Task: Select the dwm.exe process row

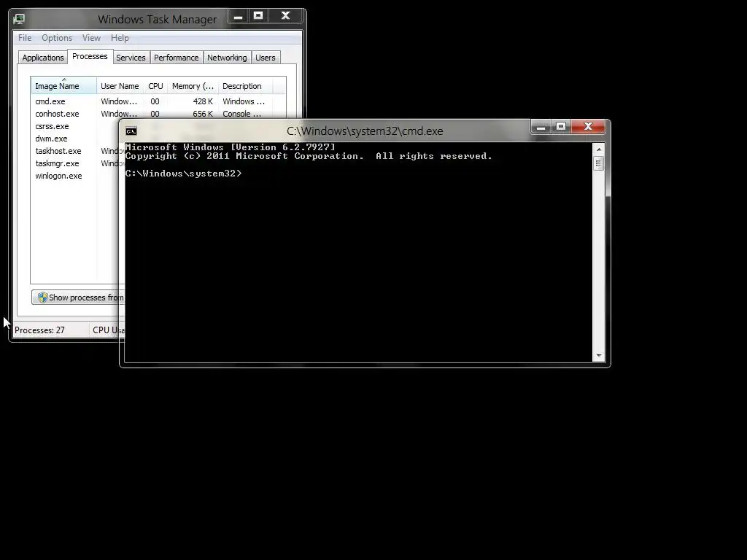Action: coord(75,139)
